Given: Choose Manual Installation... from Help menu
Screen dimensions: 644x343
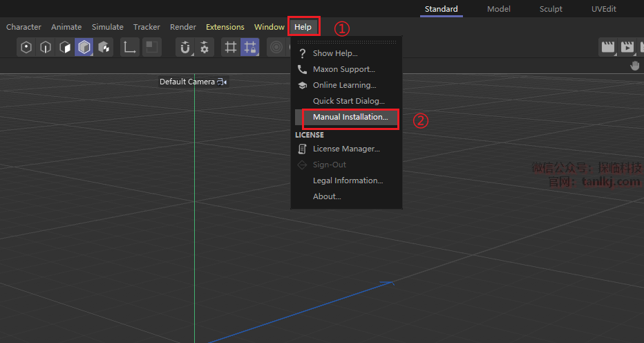Looking at the screenshot, I should click(350, 117).
